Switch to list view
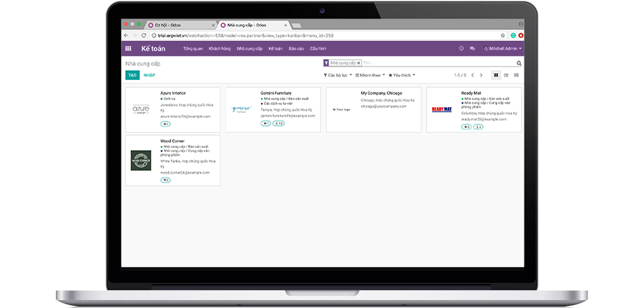Screen dimensions: 644x308 click(x=507, y=75)
